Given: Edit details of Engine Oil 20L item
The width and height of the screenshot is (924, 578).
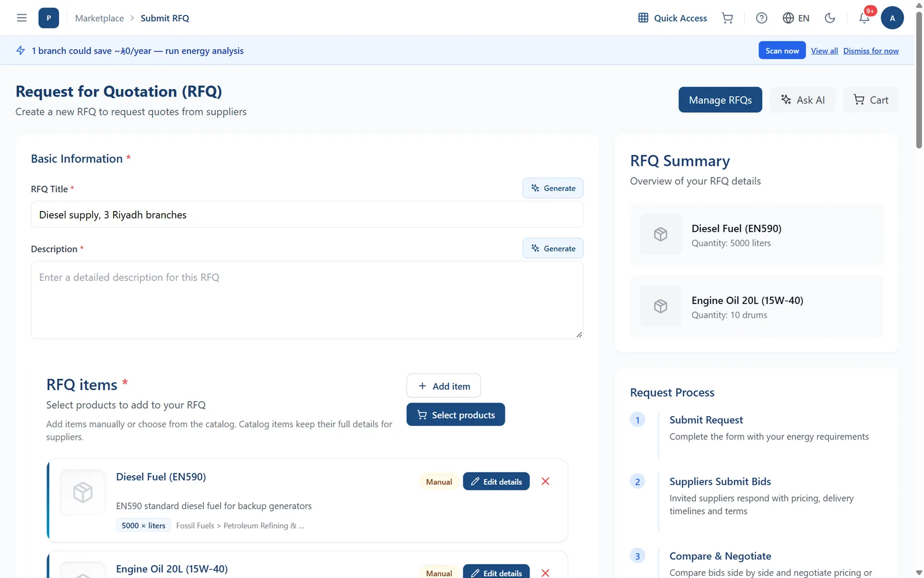Looking at the screenshot, I should tap(496, 572).
